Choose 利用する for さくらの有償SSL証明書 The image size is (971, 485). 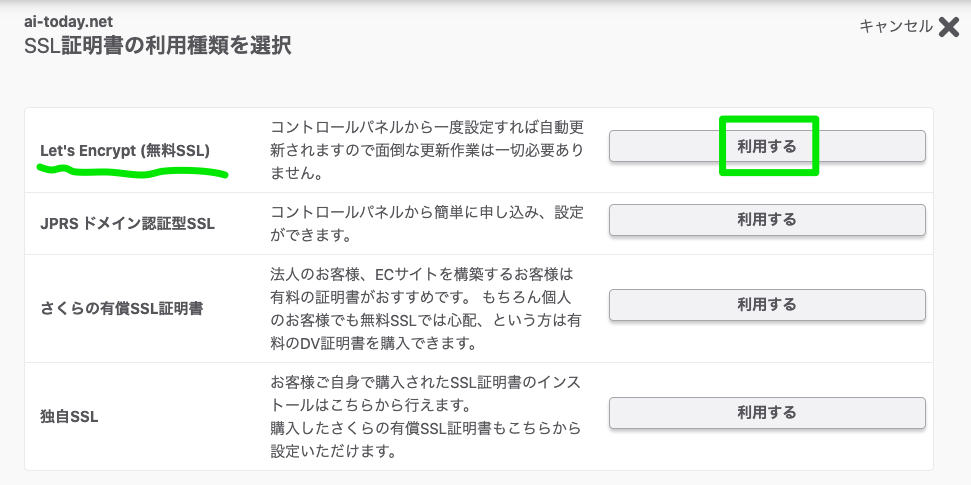[x=767, y=305]
